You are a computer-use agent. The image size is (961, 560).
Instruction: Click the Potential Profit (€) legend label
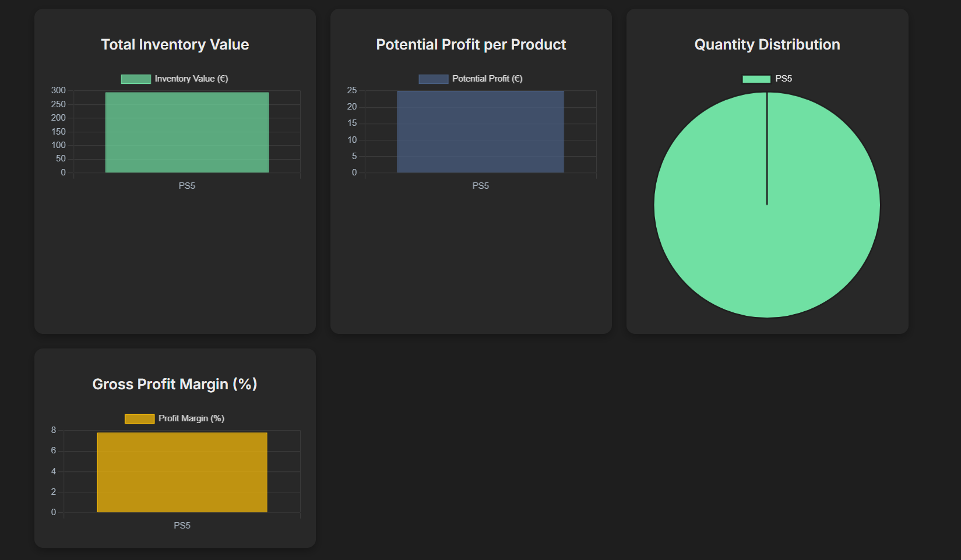click(487, 79)
